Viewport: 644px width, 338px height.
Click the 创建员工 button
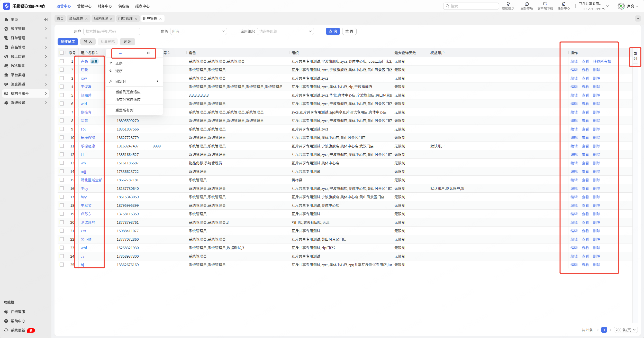tap(68, 42)
